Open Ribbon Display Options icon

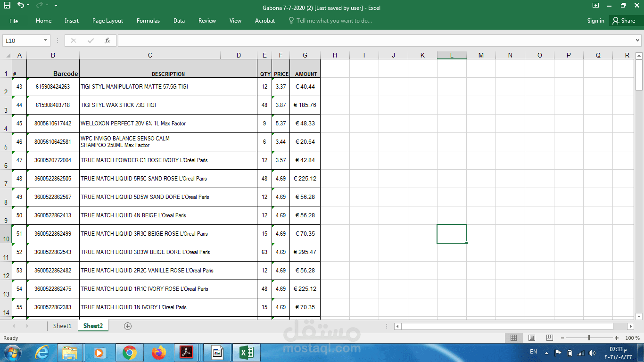(596, 6)
